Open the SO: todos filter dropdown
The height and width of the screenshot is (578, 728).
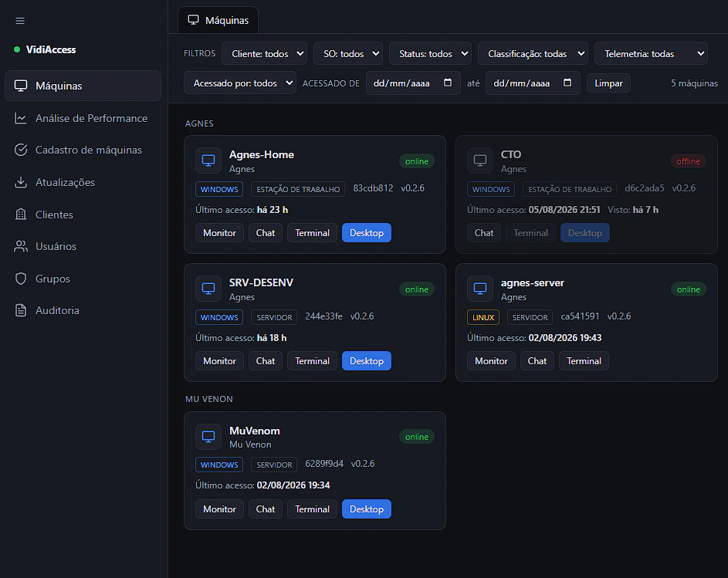[x=348, y=54]
